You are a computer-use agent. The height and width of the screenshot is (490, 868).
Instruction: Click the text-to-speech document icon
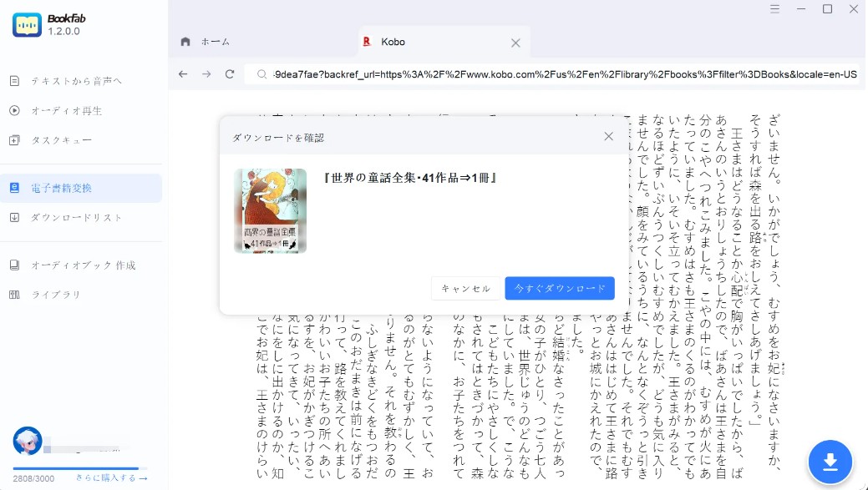[15, 81]
